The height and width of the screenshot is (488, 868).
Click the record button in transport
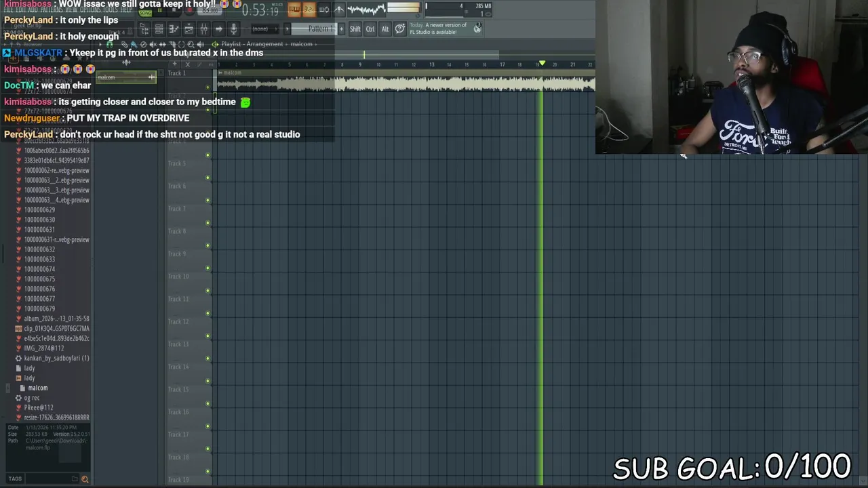pyautogui.click(x=189, y=11)
